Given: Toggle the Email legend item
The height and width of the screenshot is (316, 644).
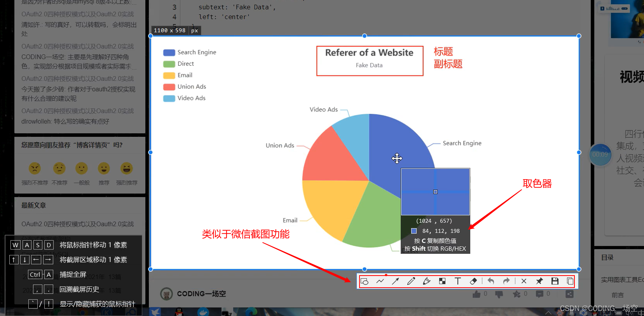Looking at the screenshot, I should (178, 75).
